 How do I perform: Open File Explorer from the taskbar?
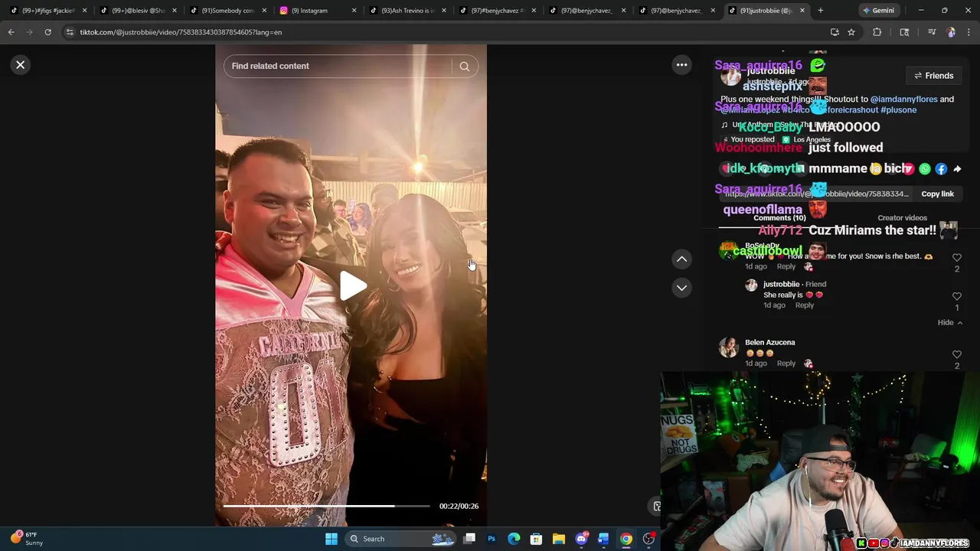click(x=559, y=539)
